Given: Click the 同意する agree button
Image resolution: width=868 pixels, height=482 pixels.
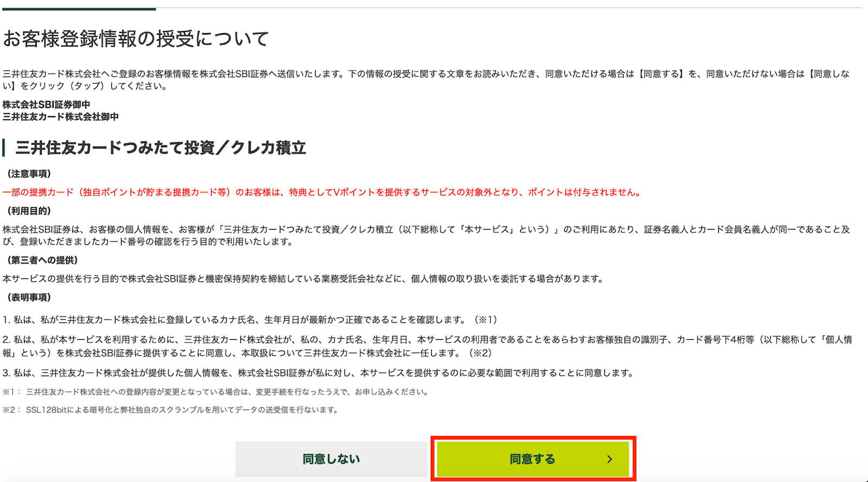Looking at the screenshot, I should click(533, 459).
